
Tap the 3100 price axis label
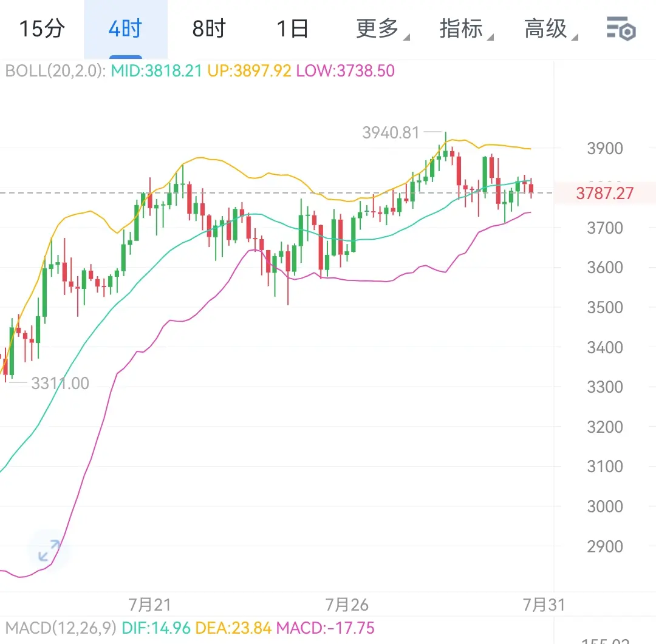pos(605,466)
